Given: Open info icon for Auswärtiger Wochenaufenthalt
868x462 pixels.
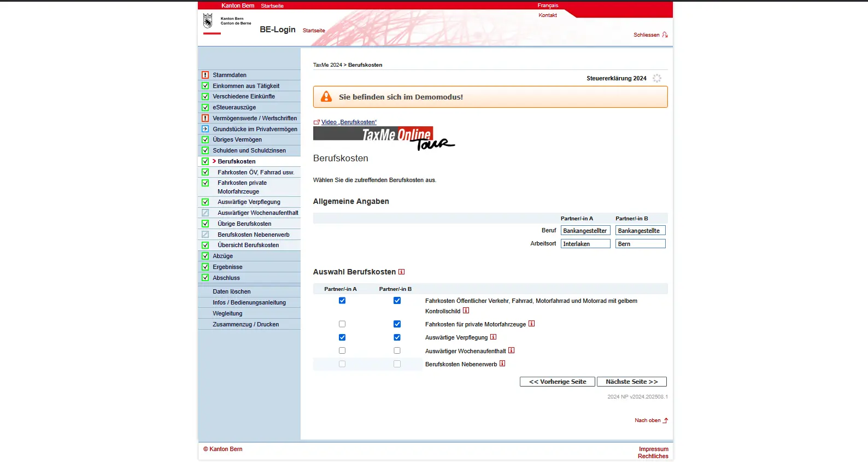Looking at the screenshot, I should point(511,350).
